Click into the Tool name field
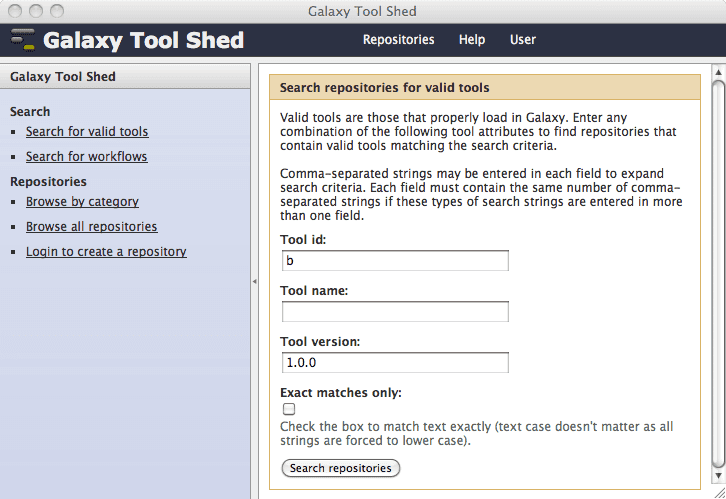This screenshot has width=726, height=499. tap(394, 312)
